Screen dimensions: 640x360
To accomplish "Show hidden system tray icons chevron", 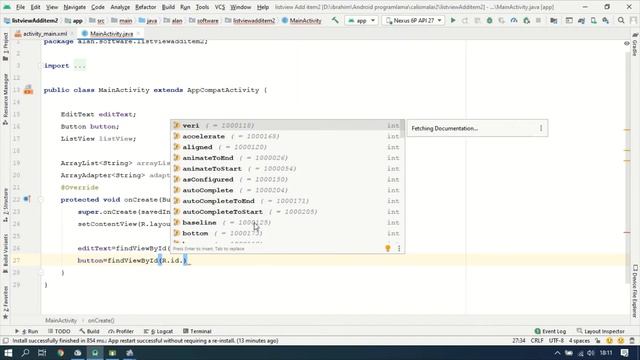I will pyautogui.click(x=557, y=353).
